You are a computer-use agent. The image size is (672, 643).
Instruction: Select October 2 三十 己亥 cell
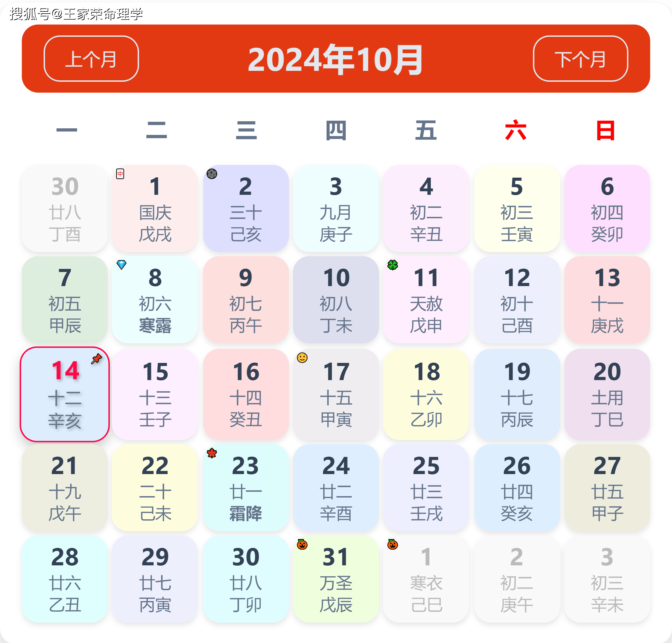246,209
